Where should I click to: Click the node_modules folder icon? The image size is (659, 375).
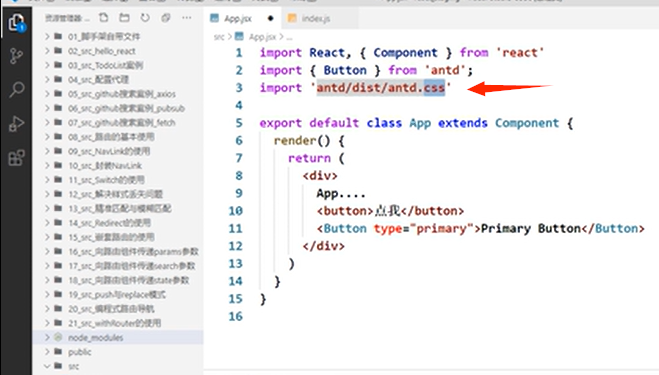point(58,337)
